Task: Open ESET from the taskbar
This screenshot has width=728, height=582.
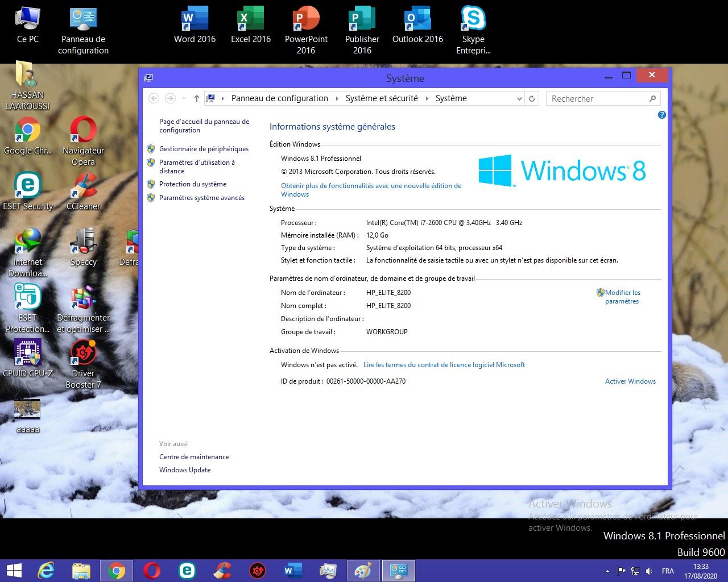Action: (x=187, y=571)
